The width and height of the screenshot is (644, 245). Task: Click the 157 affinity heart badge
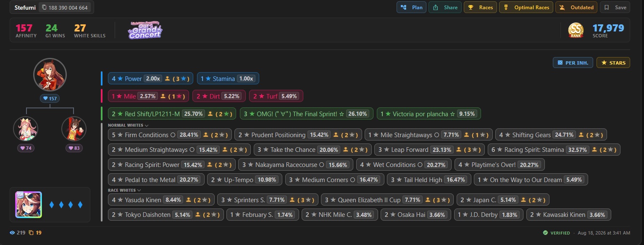(50, 99)
